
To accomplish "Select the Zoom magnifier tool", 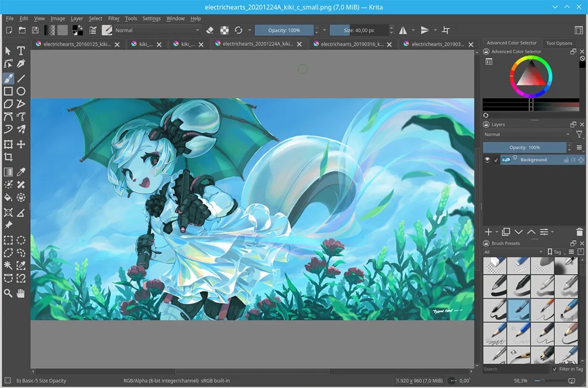I will tap(8, 293).
